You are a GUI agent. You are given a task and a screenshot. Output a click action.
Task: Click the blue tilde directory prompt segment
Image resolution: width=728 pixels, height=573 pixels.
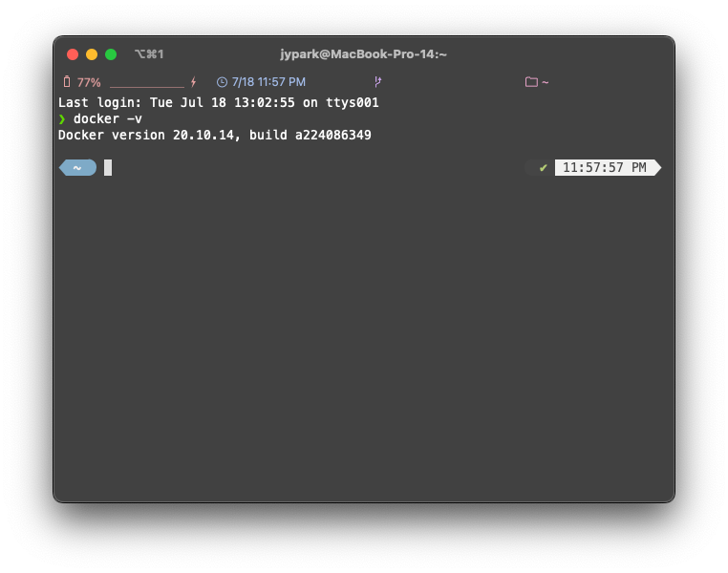[x=78, y=167]
